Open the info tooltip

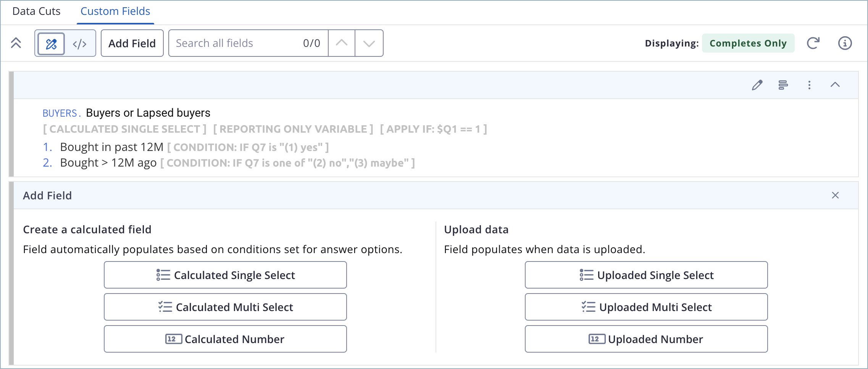(x=845, y=43)
